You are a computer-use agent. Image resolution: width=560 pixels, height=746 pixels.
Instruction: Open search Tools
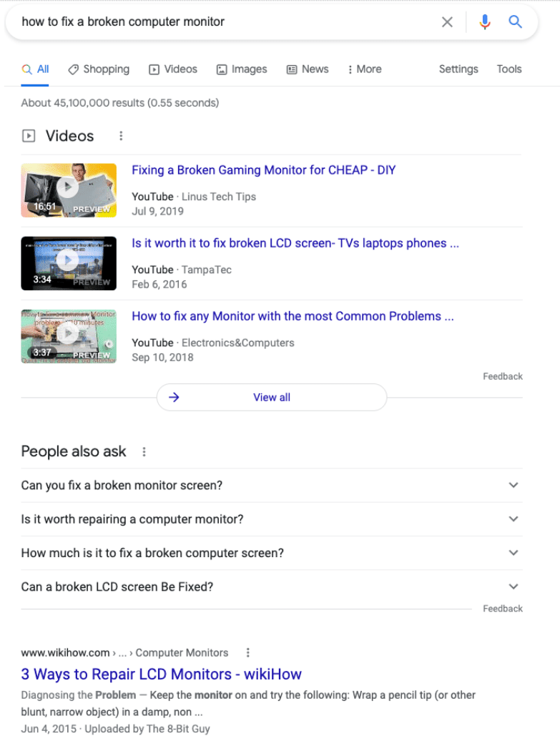(x=509, y=69)
